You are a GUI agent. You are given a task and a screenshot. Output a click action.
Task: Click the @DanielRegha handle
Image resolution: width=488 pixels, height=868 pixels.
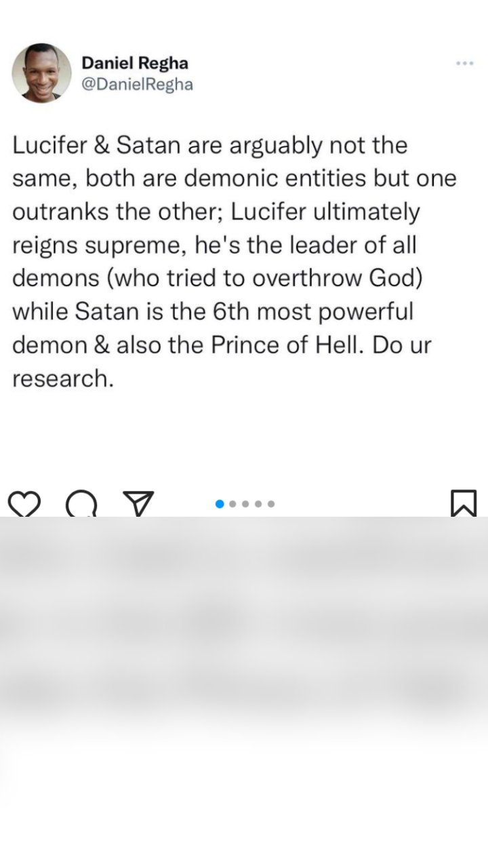click(137, 84)
